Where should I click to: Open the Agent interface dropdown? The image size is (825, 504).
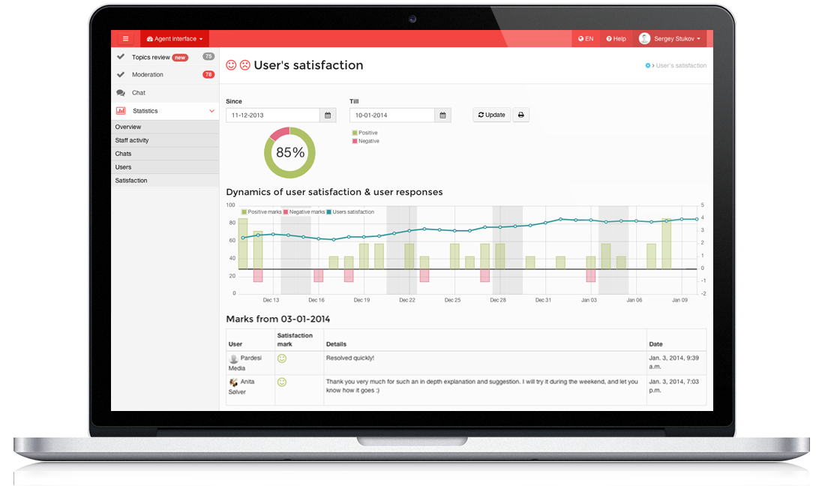tap(175, 38)
